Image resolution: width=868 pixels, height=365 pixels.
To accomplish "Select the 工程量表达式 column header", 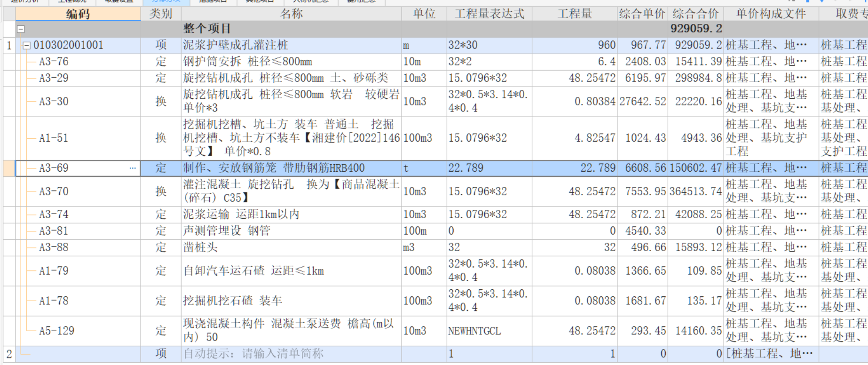I will [x=489, y=14].
